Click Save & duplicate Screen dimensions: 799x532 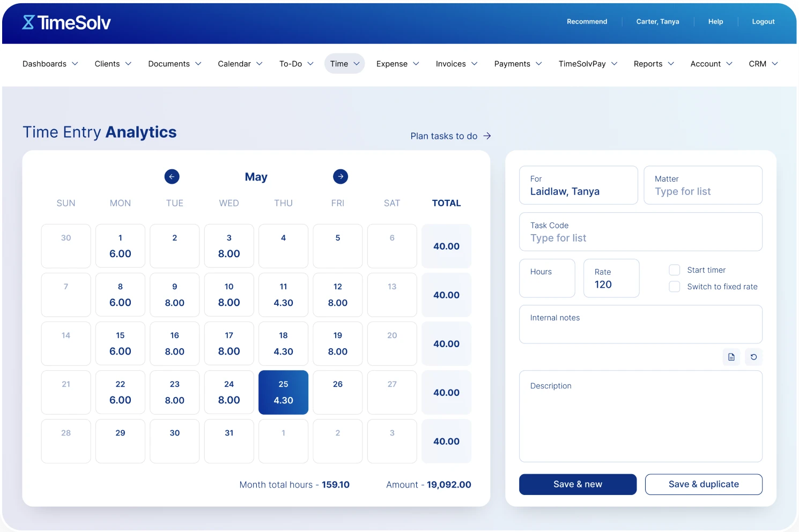tap(704, 484)
